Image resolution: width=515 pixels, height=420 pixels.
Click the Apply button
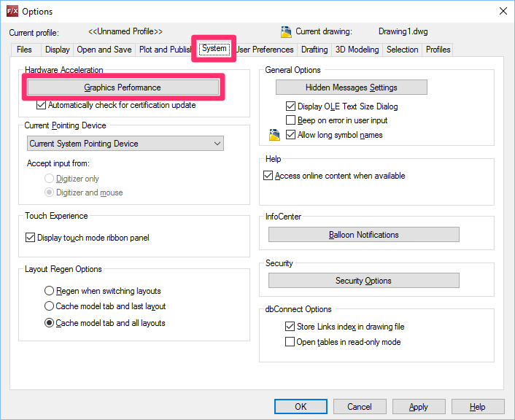(419, 407)
